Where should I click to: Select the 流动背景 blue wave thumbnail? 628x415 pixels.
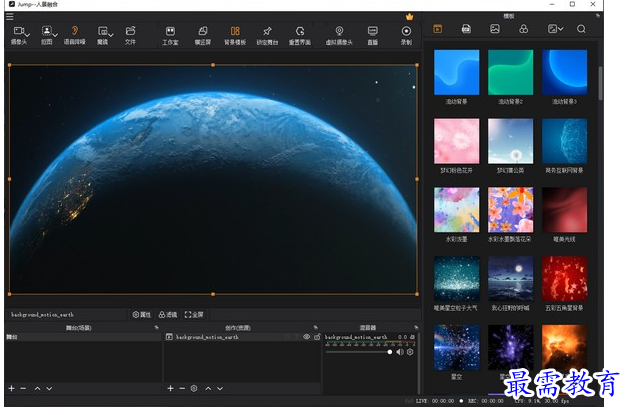[x=457, y=73]
